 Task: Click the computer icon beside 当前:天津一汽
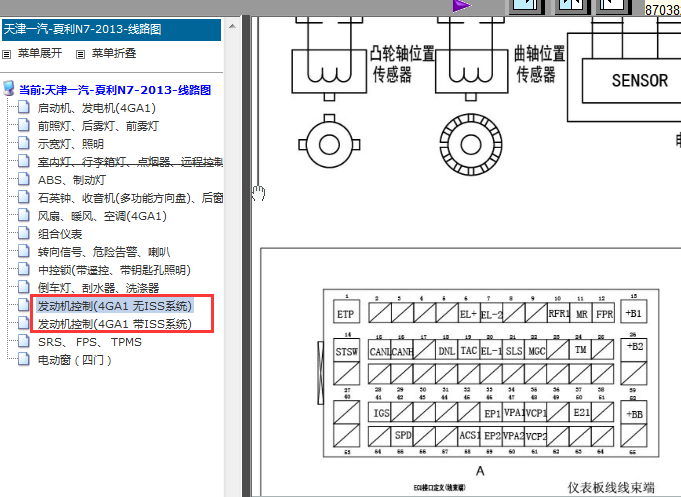click(x=8, y=88)
